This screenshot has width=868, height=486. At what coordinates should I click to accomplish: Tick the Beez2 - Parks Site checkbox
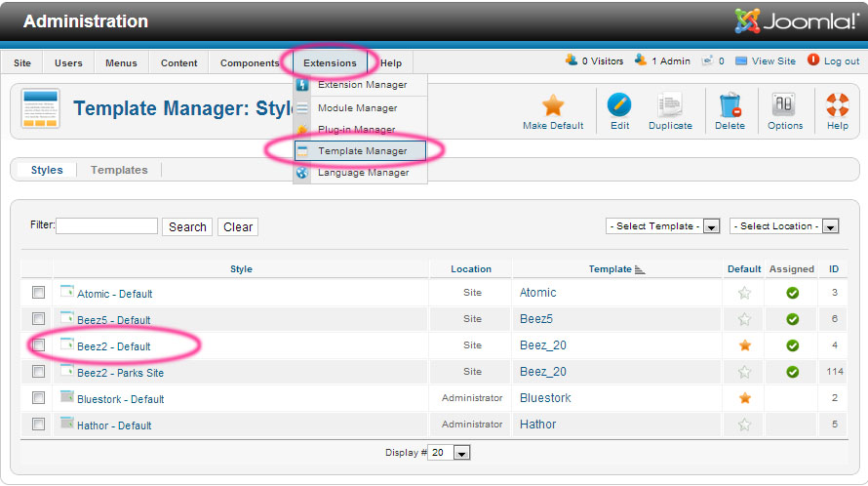(x=38, y=372)
